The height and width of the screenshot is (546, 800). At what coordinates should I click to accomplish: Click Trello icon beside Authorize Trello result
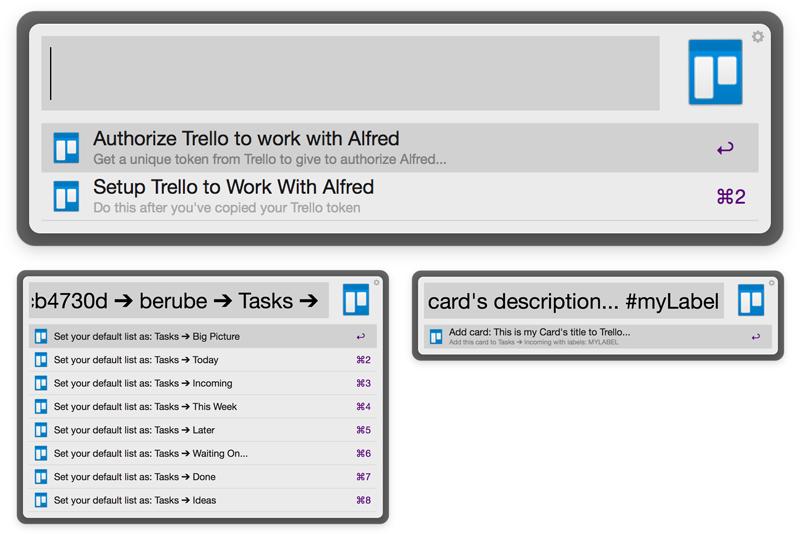pyautogui.click(x=66, y=148)
